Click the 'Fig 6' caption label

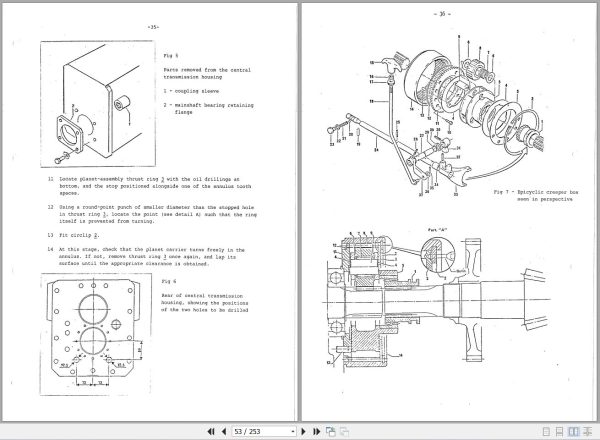(x=169, y=281)
